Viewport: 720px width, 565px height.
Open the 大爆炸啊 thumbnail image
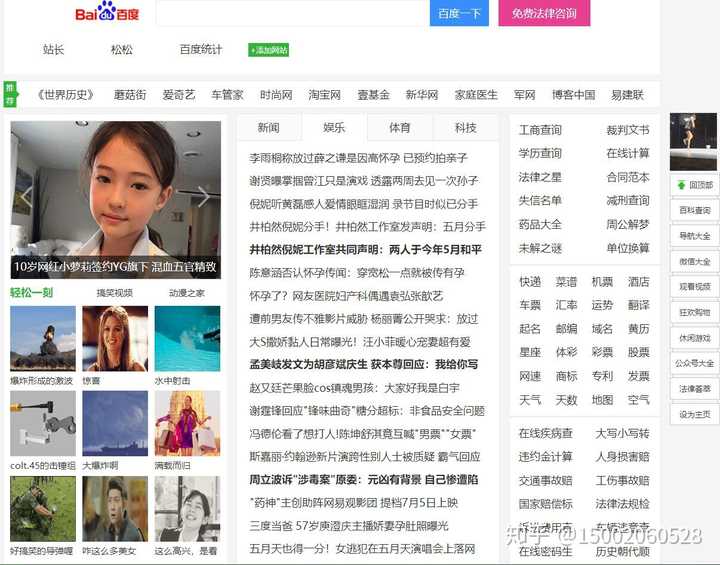tap(115, 424)
